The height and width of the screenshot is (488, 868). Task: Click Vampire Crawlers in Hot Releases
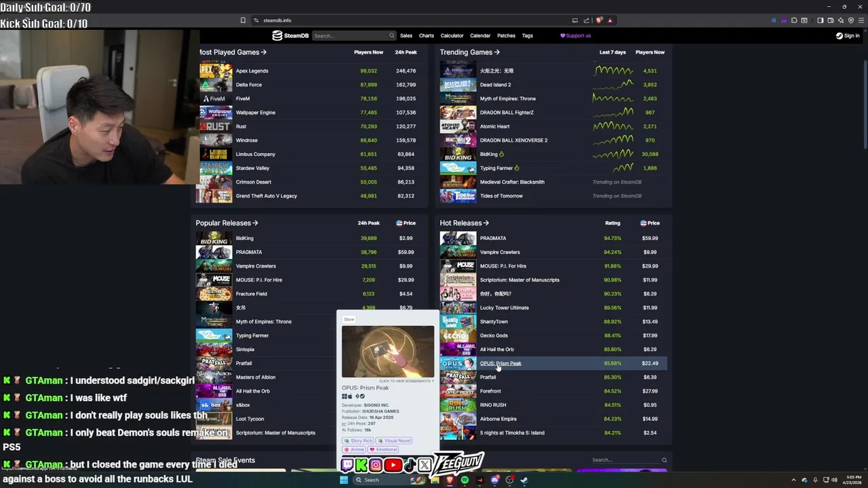tap(500, 252)
